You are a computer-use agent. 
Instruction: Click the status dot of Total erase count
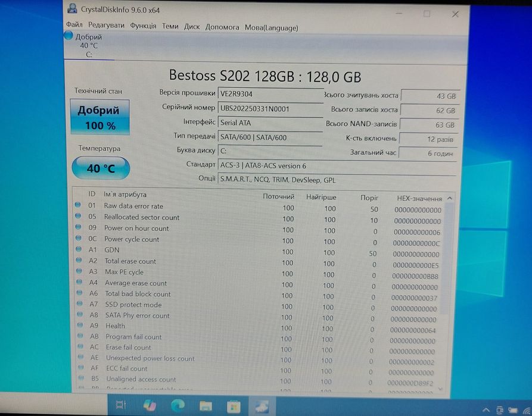(79, 260)
